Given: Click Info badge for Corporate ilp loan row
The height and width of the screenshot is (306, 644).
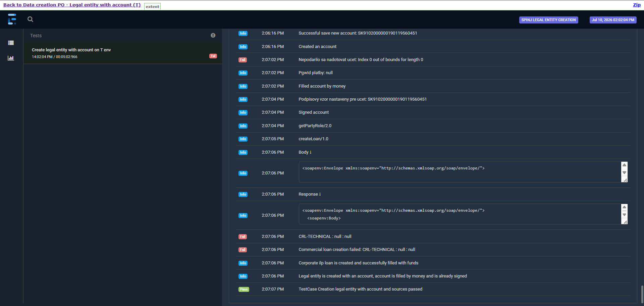Looking at the screenshot, I should point(243,263).
